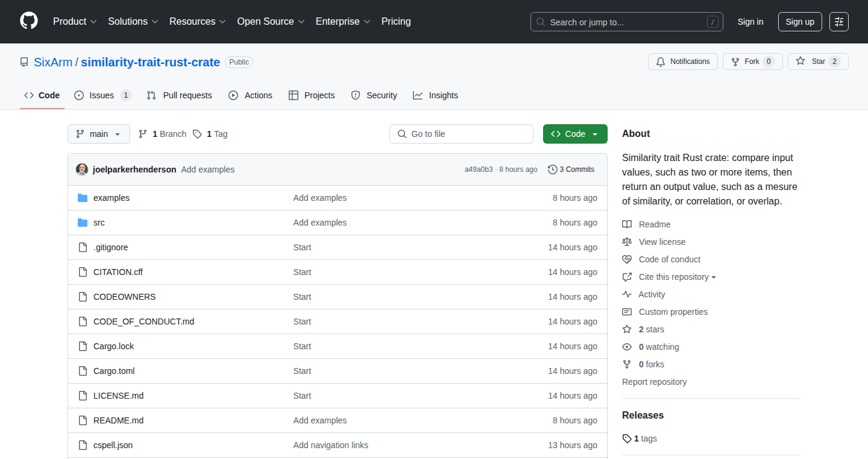Click the repository icon beside SixArm
The width and height of the screenshot is (868, 459).
24,62
